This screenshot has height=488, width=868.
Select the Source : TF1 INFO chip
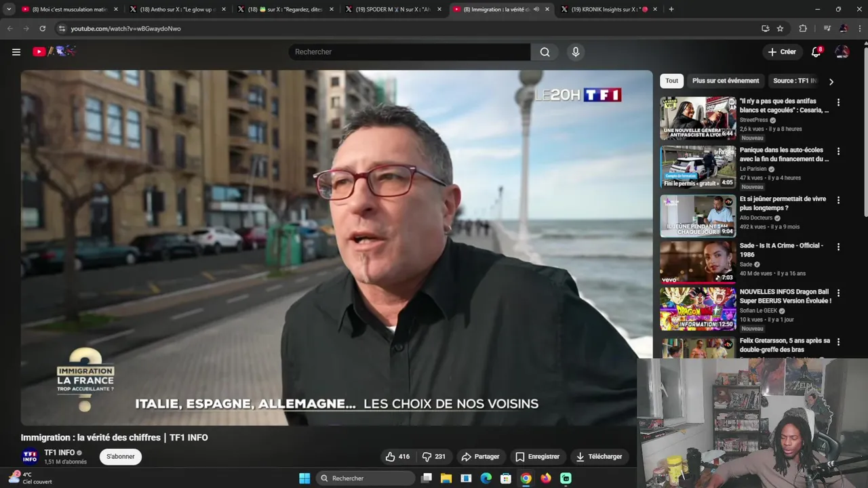click(x=795, y=81)
